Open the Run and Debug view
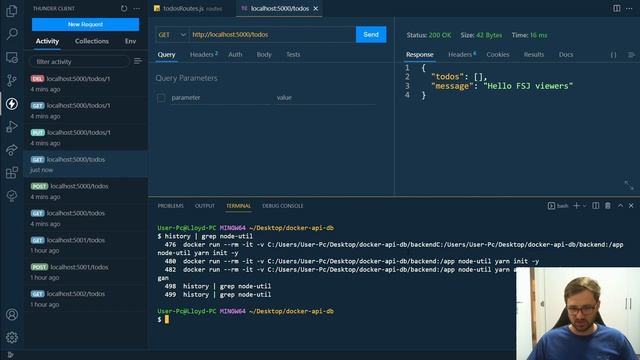The width and height of the screenshot is (640, 360). coord(12,127)
